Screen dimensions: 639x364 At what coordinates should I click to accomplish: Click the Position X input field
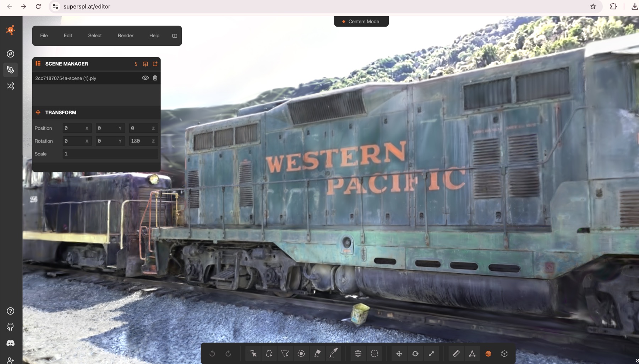(77, 128)
